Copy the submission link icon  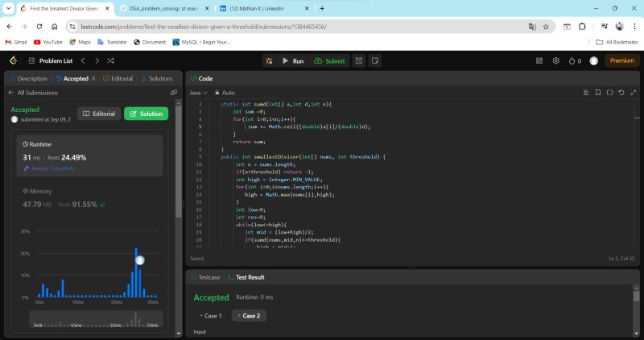click(x=173, y=93)
